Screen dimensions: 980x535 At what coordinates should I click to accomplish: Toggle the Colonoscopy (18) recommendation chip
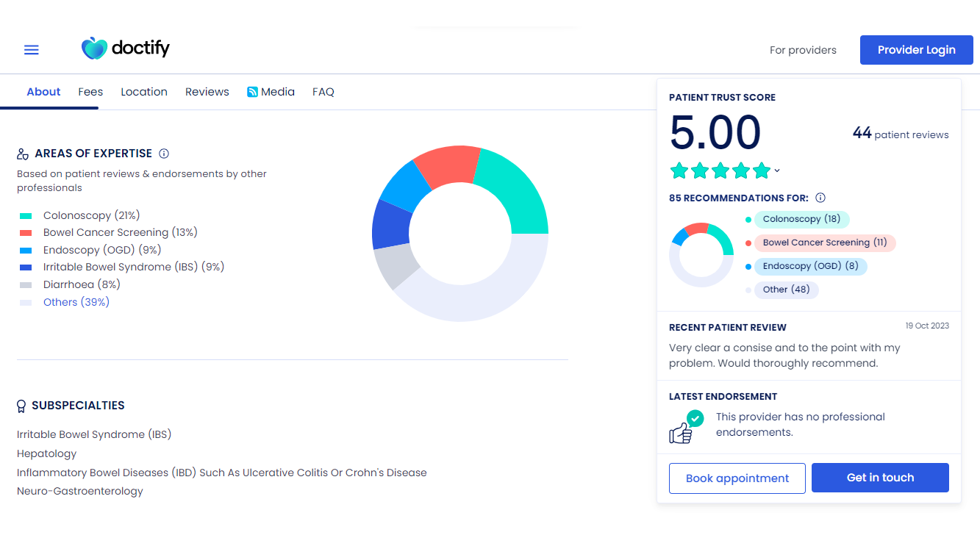[801, 219]
